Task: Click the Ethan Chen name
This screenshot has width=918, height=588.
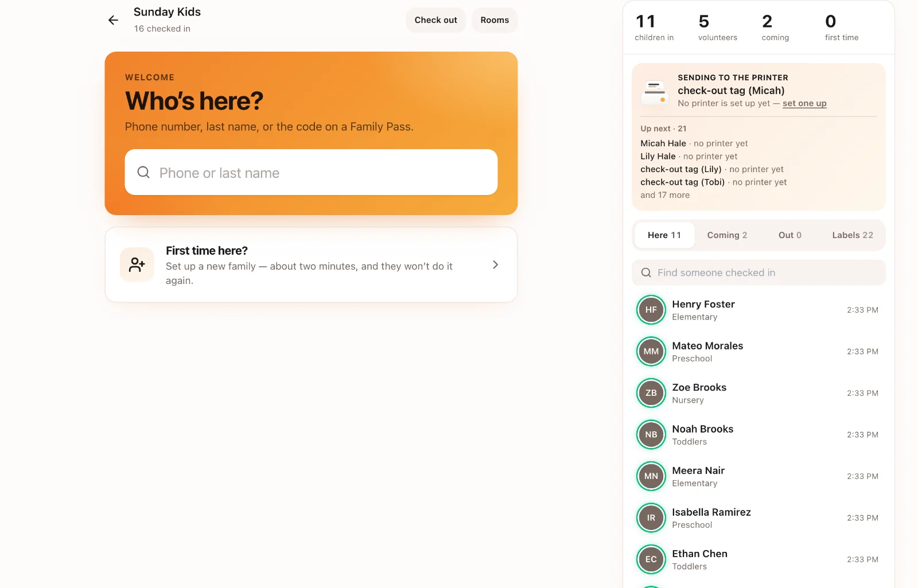Action: [x=700, y=554]
